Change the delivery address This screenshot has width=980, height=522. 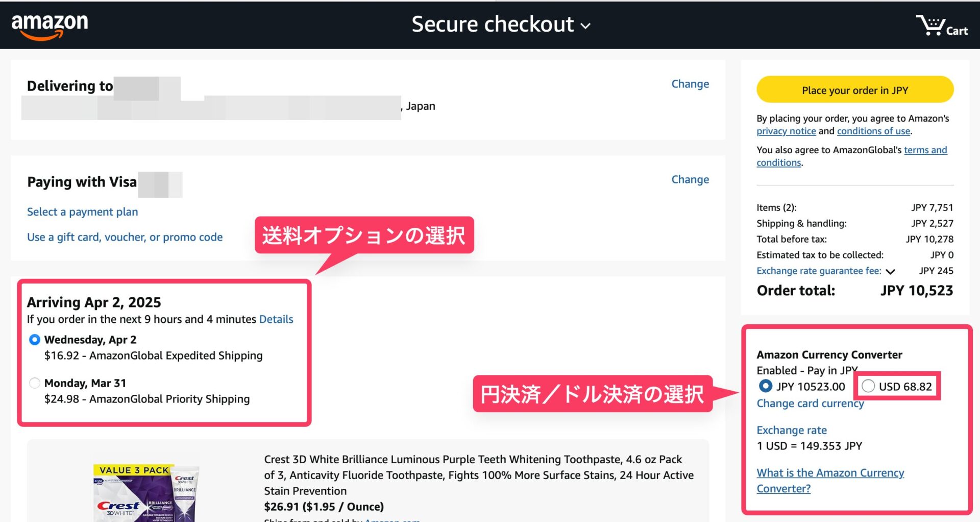click(x=690, y=84)
